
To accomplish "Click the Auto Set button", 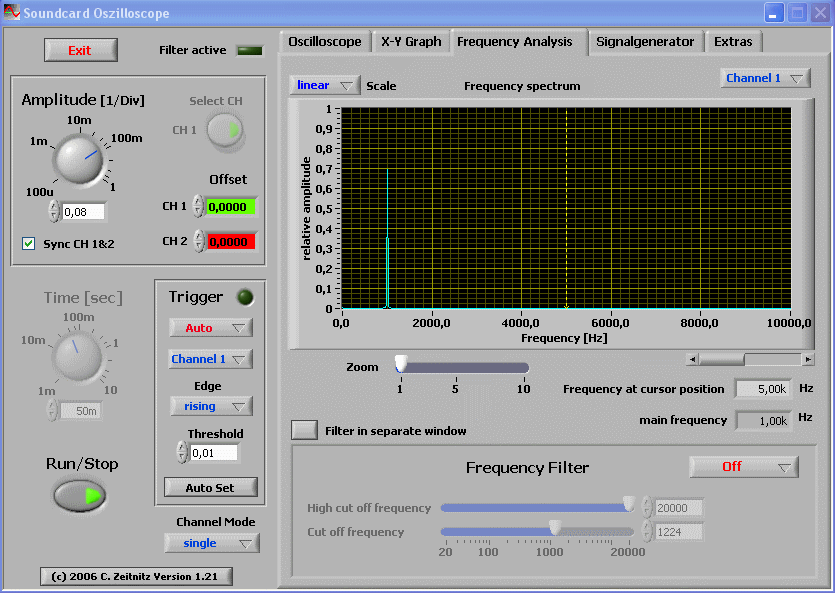I will tap(210, 488).
